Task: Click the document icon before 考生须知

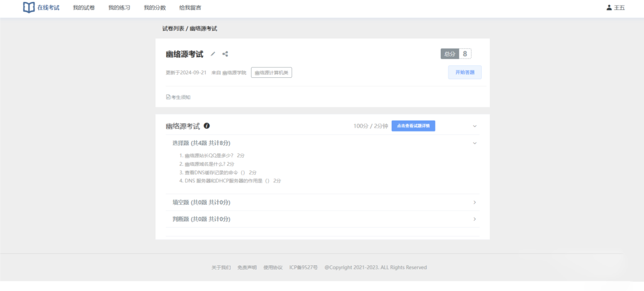Action: [x=168, y=97]
